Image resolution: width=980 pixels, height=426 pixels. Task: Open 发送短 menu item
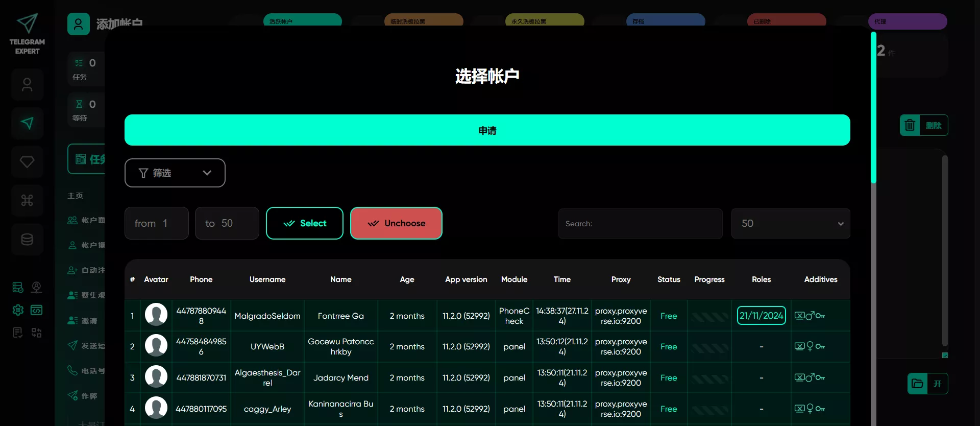(x=86, y=346)
